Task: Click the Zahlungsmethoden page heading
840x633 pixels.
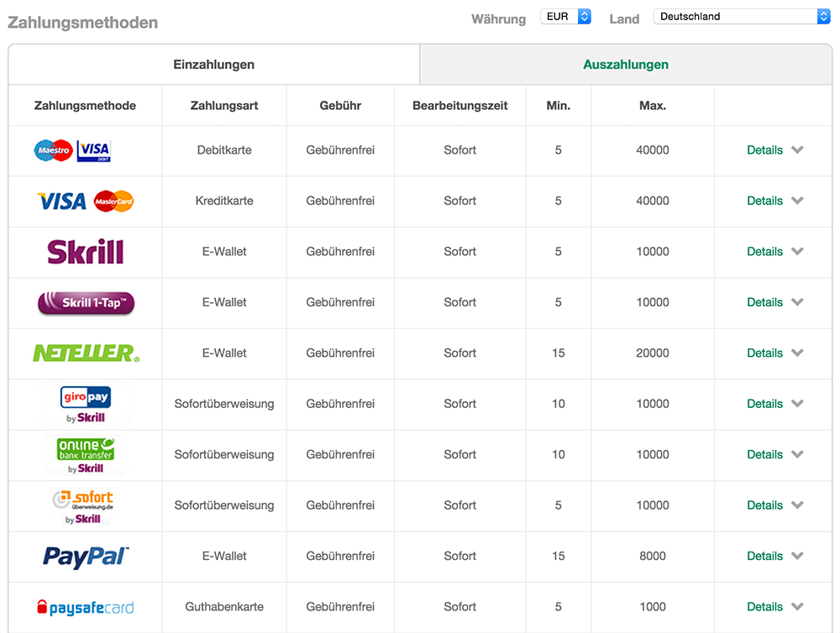Action: pos(82,23)
